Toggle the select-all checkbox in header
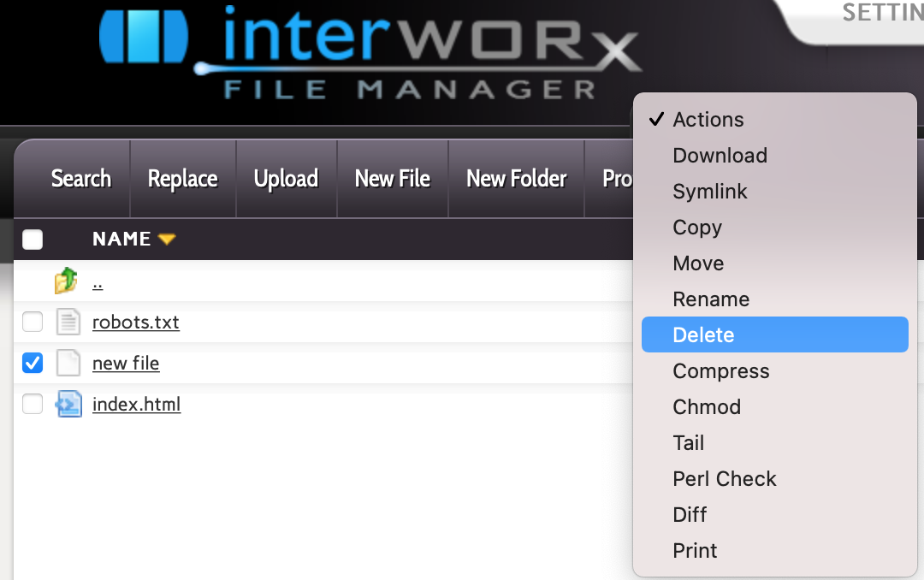Viewport: 924px width, 580px height. (x=33, y=240)
